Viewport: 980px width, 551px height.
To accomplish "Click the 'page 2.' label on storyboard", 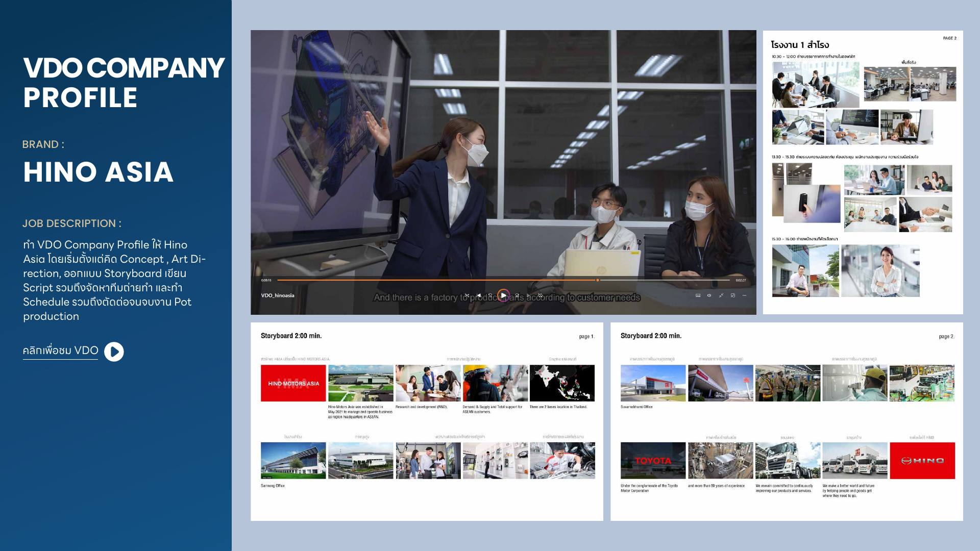I will pyautogui.click(x=947, y=337).
